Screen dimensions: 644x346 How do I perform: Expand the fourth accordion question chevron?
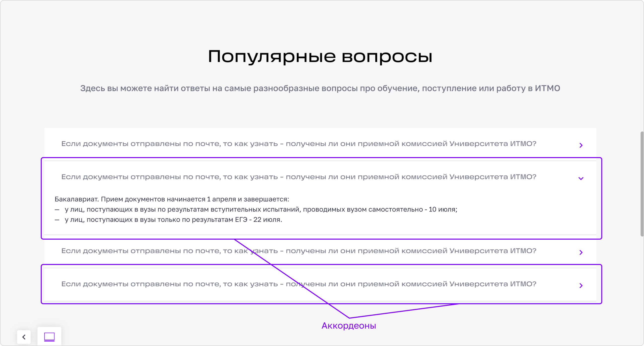(x=581, y=285)
